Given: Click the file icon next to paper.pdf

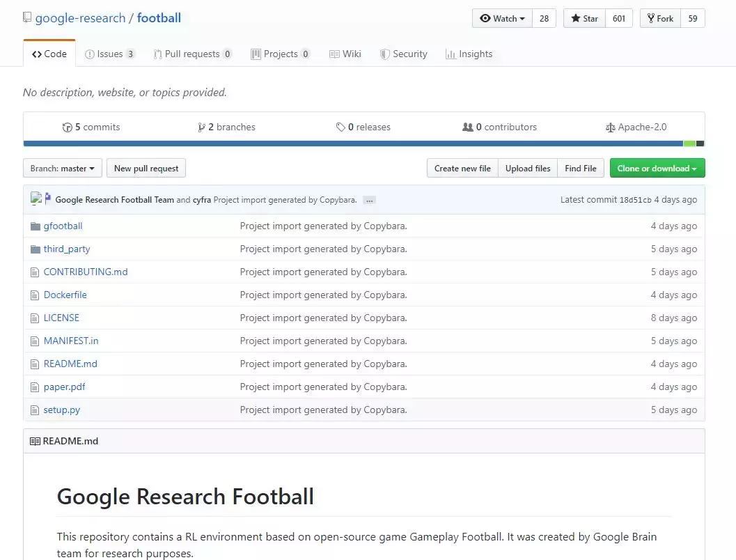Looking at the screenshot, I should pyautogui.click(x=35, y=387).
